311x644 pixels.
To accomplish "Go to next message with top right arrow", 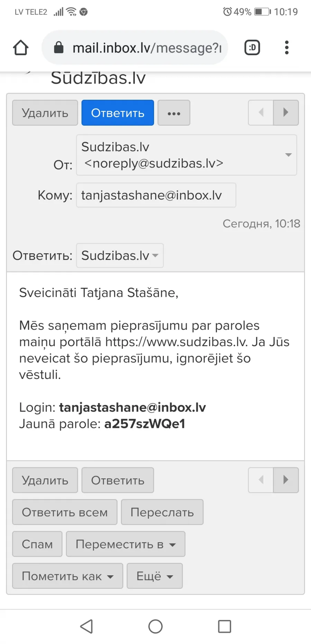I will pos(286,113).
